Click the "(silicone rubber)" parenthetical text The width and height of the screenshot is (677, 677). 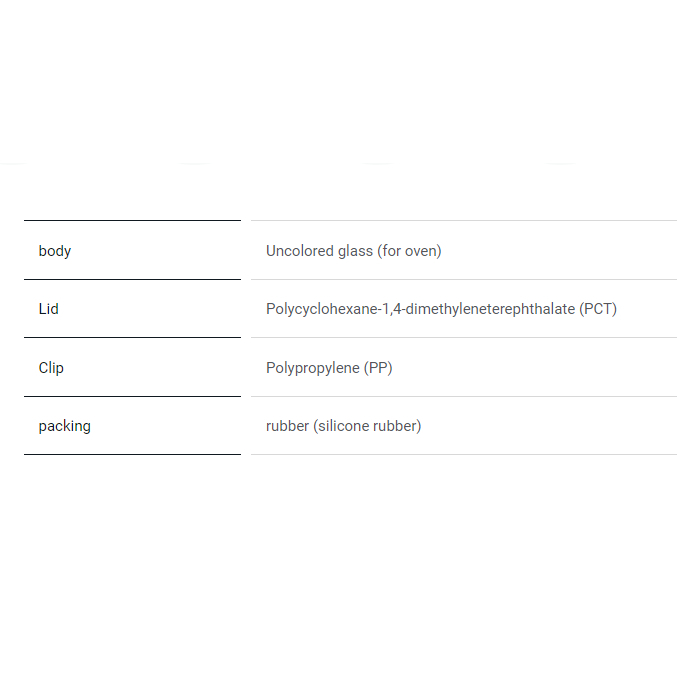367,426
